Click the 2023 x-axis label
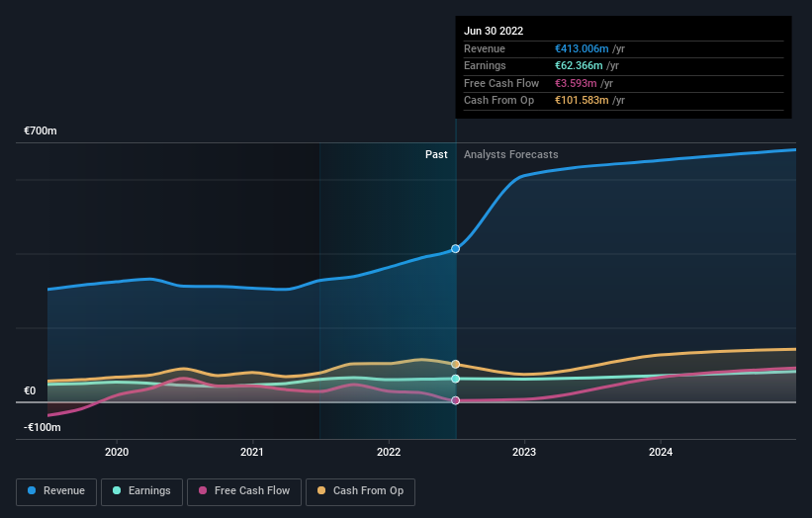Screen dimensions: 812x518 pos(524,452)
